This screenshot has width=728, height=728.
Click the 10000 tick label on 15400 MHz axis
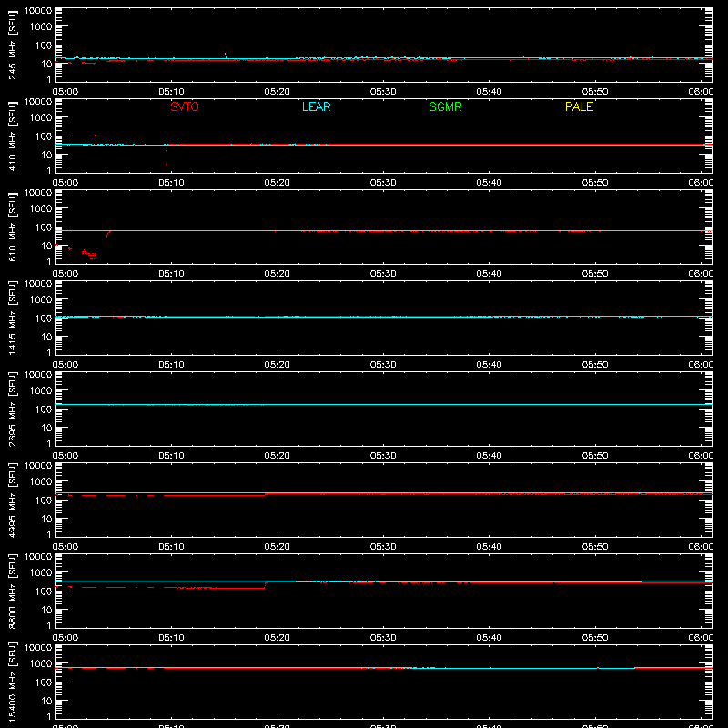tap(38, 648)
